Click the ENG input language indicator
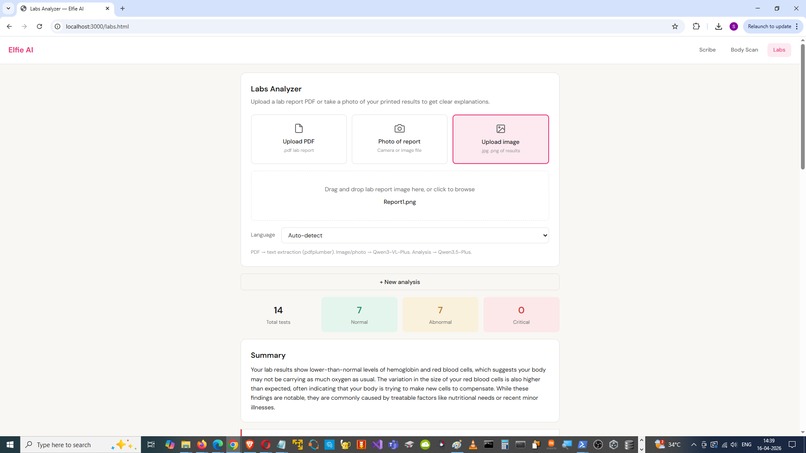 click(x=746, y=445)
